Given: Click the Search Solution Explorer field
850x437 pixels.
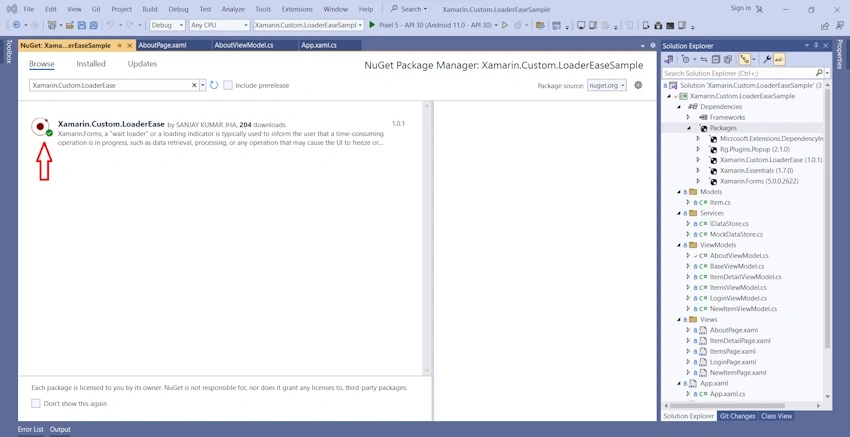Looking at the screenshot, I should (x=738, y=73).
